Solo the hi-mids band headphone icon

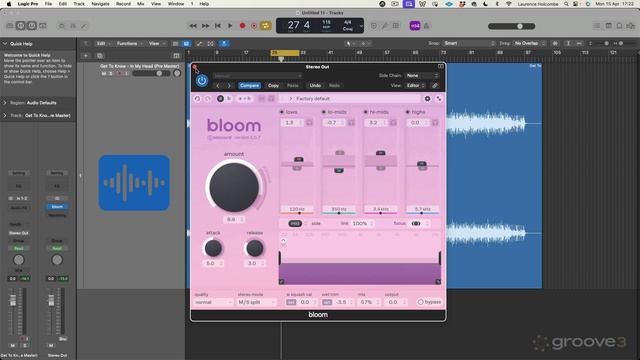coord(393,122)
